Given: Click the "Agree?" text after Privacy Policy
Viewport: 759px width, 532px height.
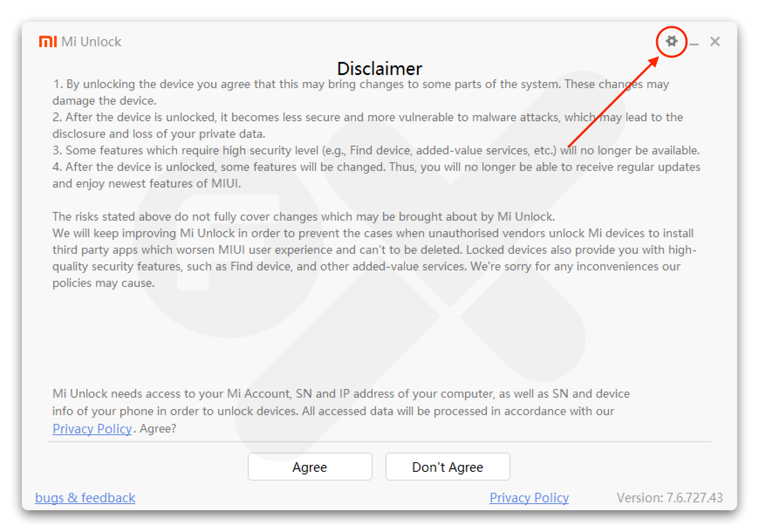Looking at the screenshot, I should coord(158,429).
